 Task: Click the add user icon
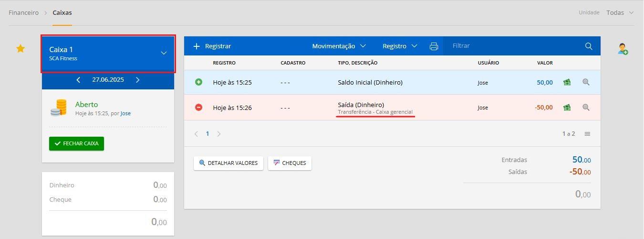(x=623, y=48)
